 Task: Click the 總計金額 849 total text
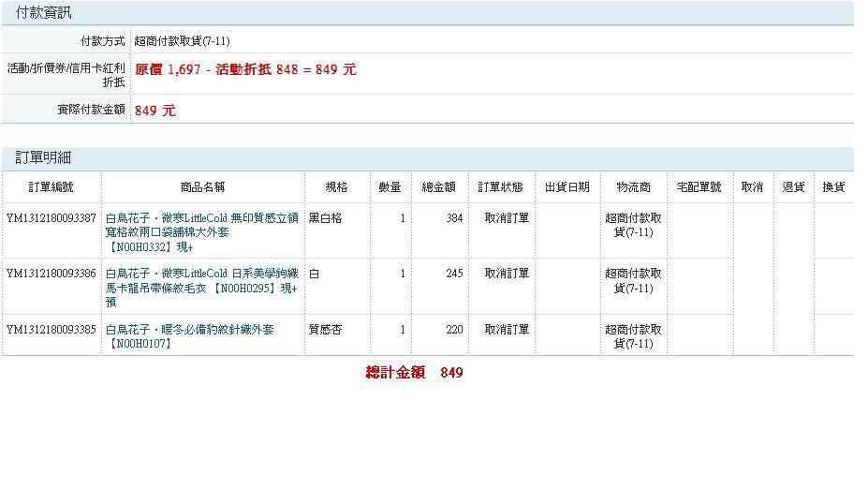click(x=414, y=373)
